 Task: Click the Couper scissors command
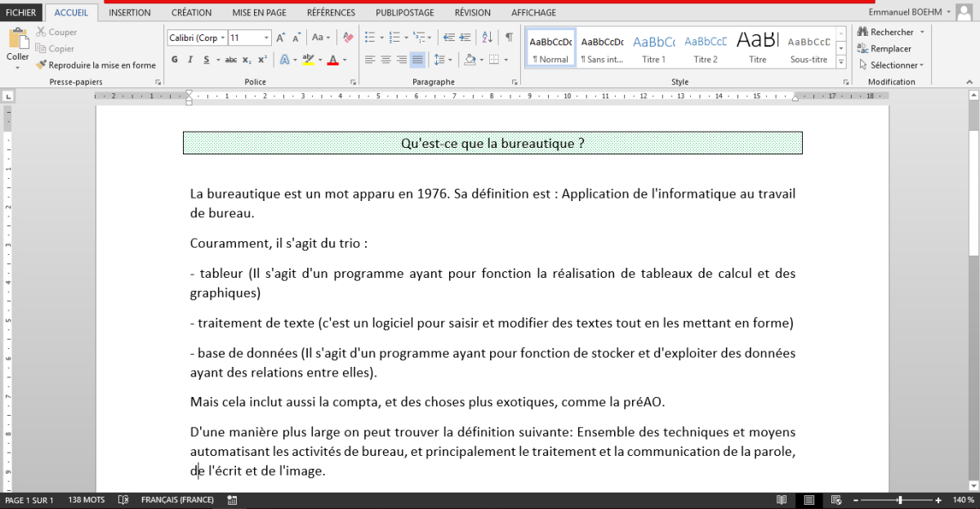tap(56, 32)
